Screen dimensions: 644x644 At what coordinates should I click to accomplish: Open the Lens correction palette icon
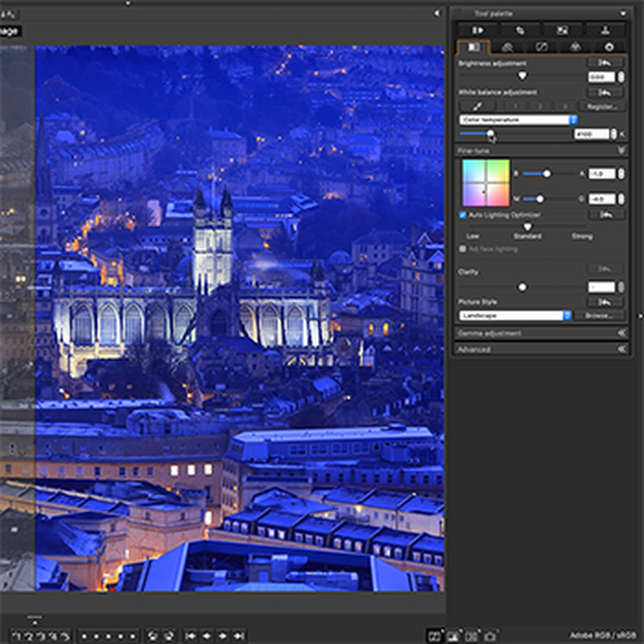click(x=609, y=47)
